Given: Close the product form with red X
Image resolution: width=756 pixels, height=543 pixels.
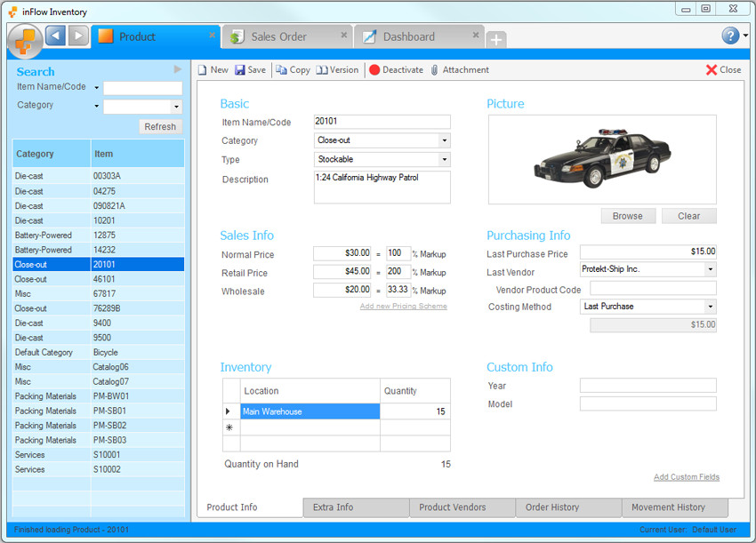Looking at the screenshot, I should [712, 70].
